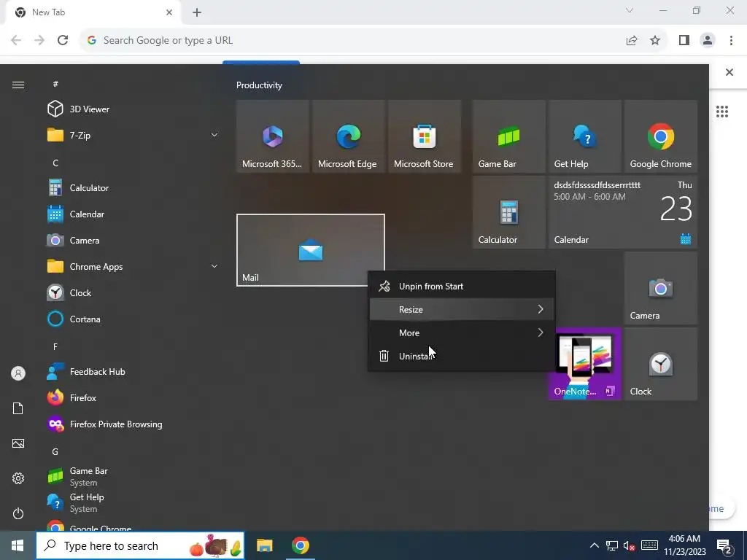Open the Mail tile
This screenshot has height=560, width=747.
click(x=311, y=250)
